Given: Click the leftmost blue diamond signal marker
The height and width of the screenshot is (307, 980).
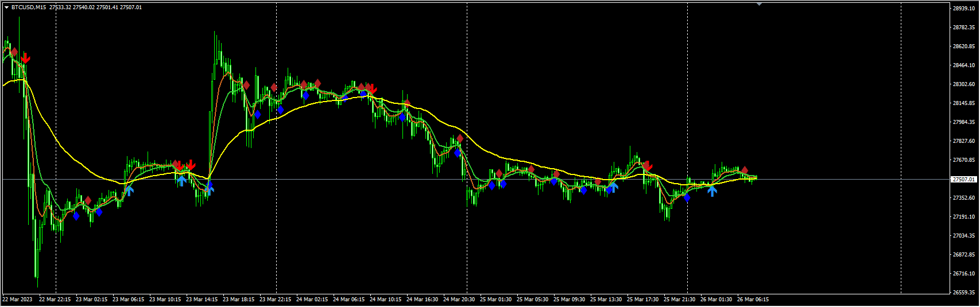Looking at the screenshot, I should pyautogui.click(x=76, y=216).
